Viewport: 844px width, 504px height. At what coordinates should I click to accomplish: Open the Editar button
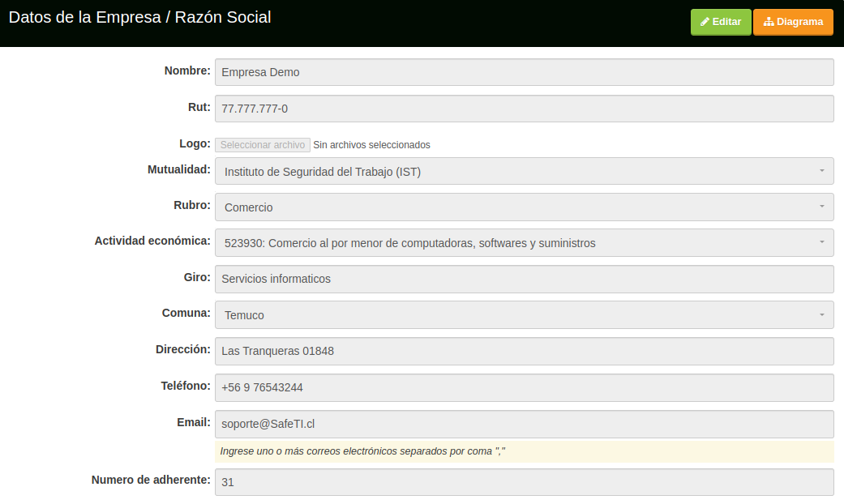tap(721, 22)
